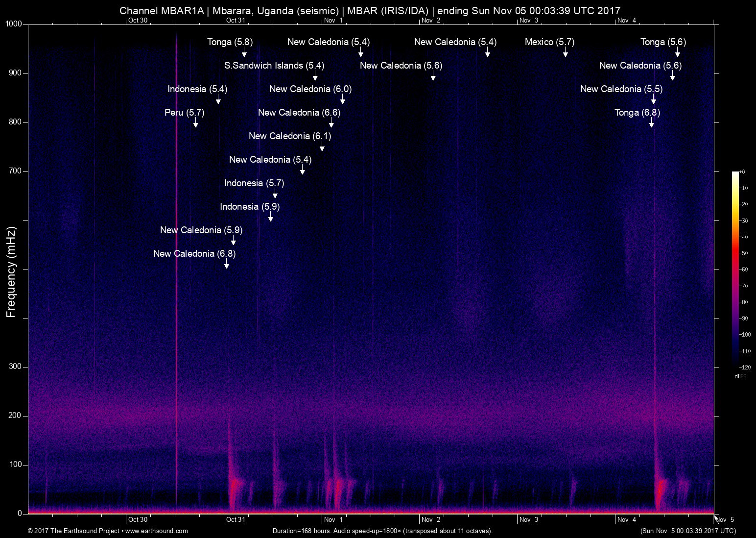Click the New Caledonia (6.8) event label
The width and height of the screenshot is (756, 538).
(194, 254)
